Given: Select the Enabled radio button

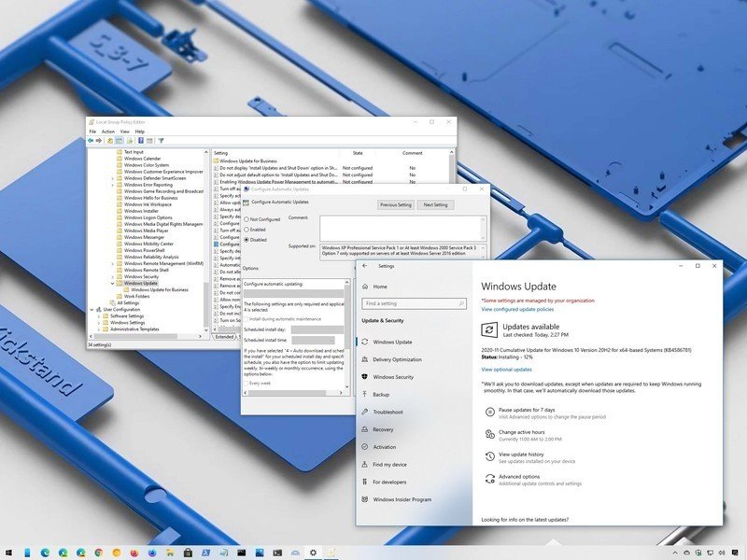Looking at the screenshot, I should [x=247, y=230].
